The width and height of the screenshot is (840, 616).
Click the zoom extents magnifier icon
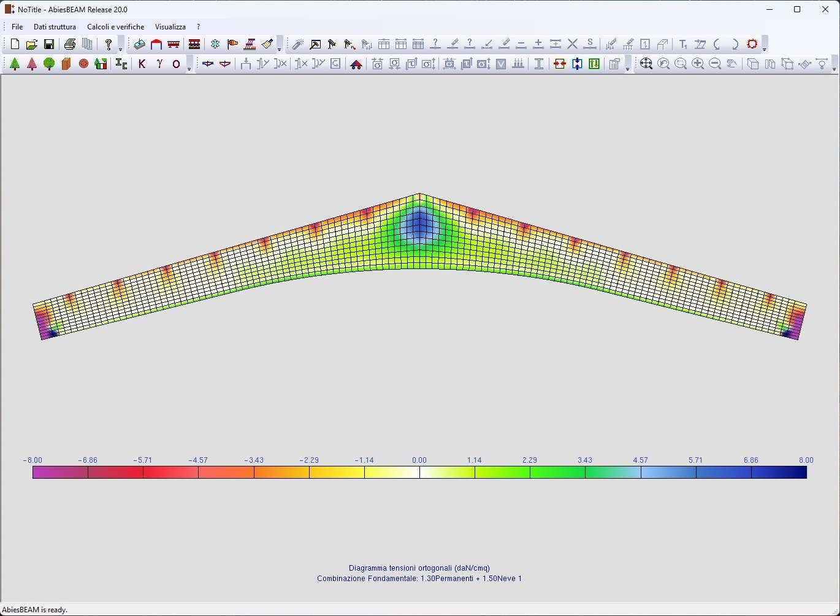pyautogui.click(x=646, y=64)
